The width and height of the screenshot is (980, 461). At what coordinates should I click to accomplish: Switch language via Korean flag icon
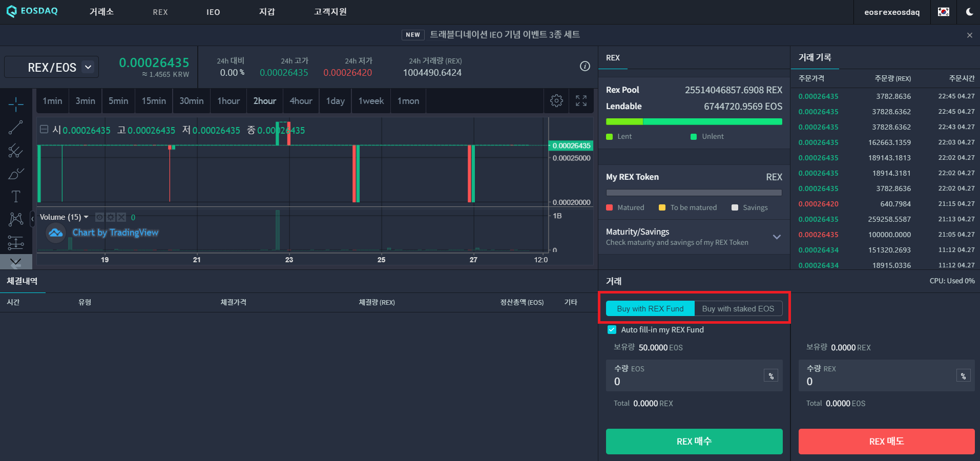click(x=944, y=12)
